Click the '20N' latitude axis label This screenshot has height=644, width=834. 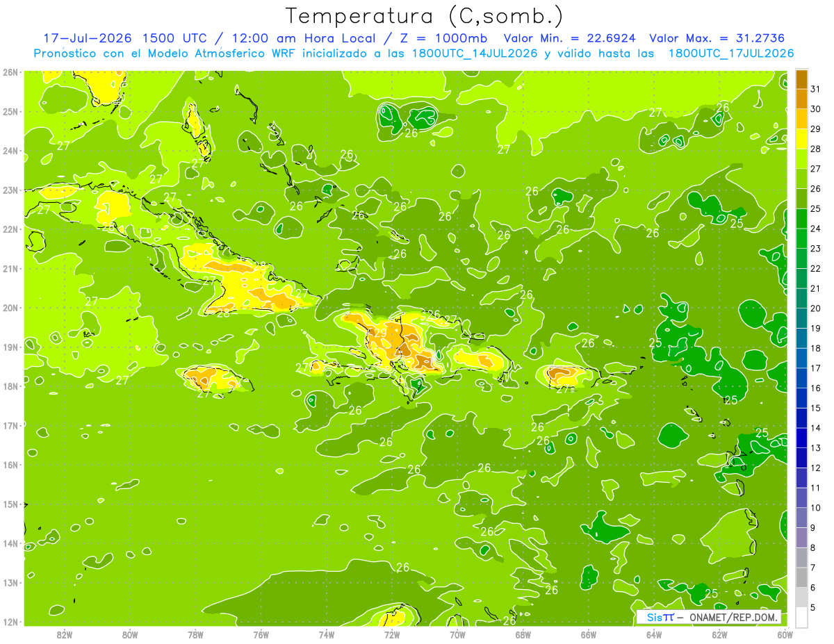10,308
